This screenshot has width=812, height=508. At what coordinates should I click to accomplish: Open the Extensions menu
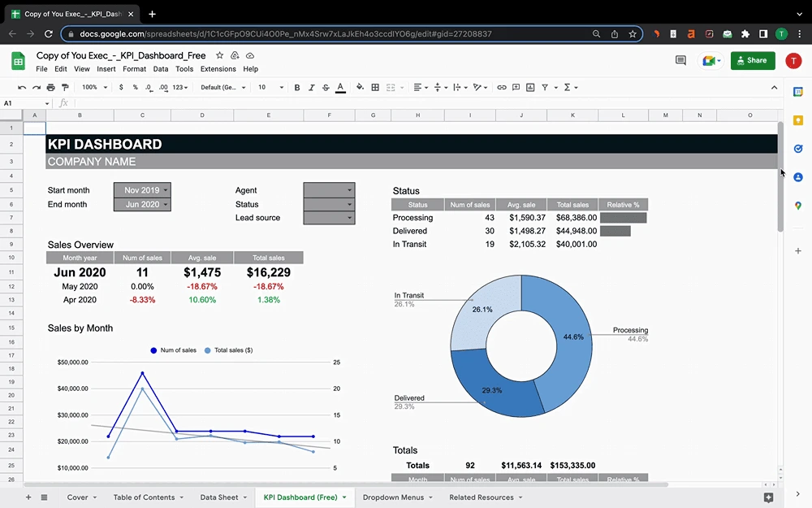pyautogui.click(x=218, y=69)
